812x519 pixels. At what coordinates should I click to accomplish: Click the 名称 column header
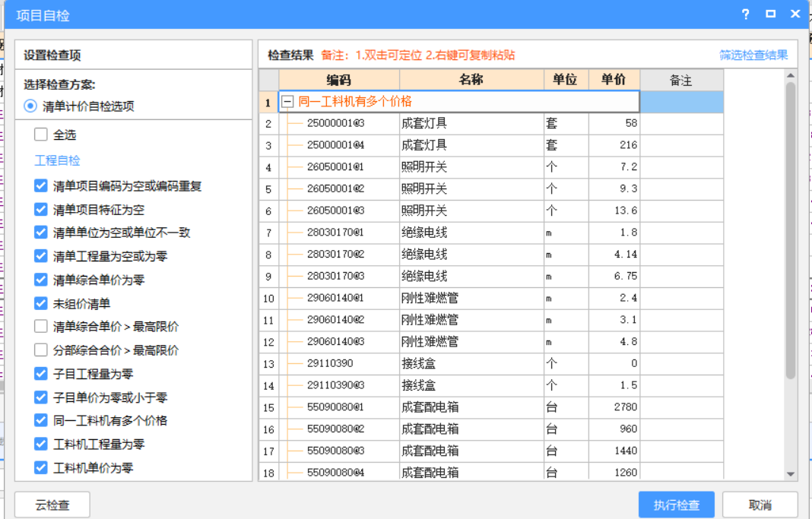pos(471,80)
